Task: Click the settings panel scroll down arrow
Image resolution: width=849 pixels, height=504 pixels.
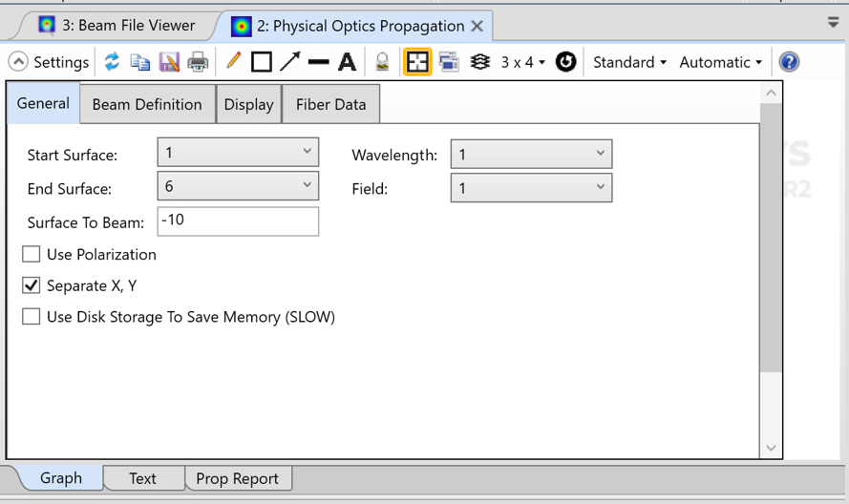Action: pyautogui.click(x=771, y=448)
